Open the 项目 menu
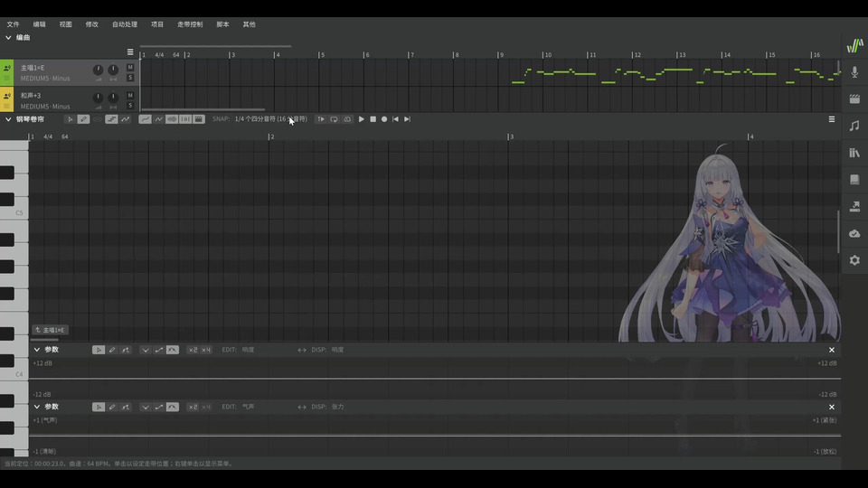This screenshot has width=868, height=488. point(157,24)
